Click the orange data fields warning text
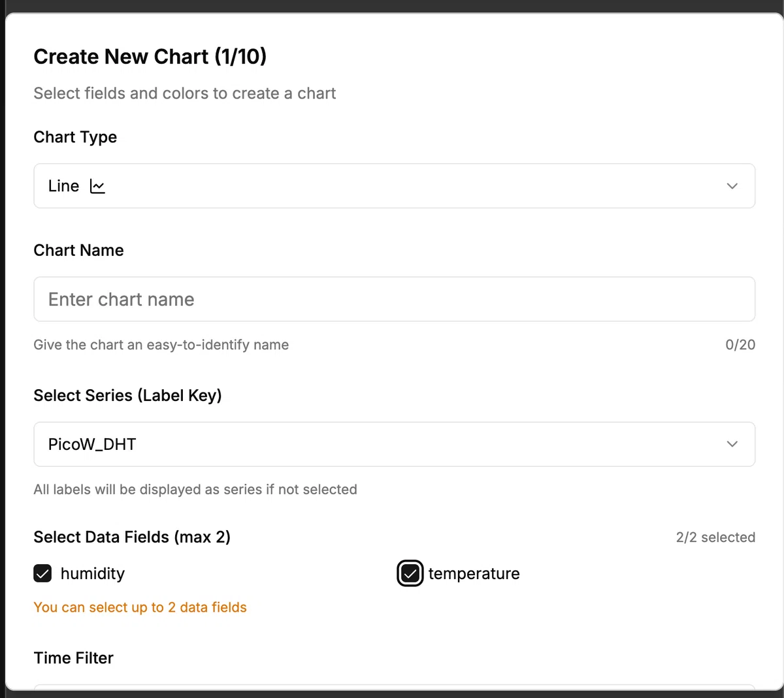 (140, 607)
